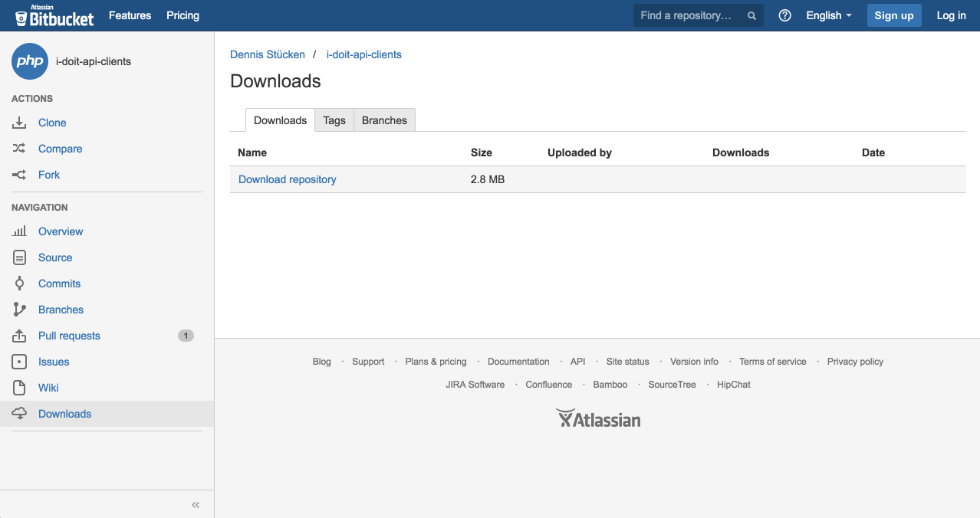The height and width of the screenshot is (518, 980).
Task: Click the Uploaded by column header
Action: pos(580,152)
